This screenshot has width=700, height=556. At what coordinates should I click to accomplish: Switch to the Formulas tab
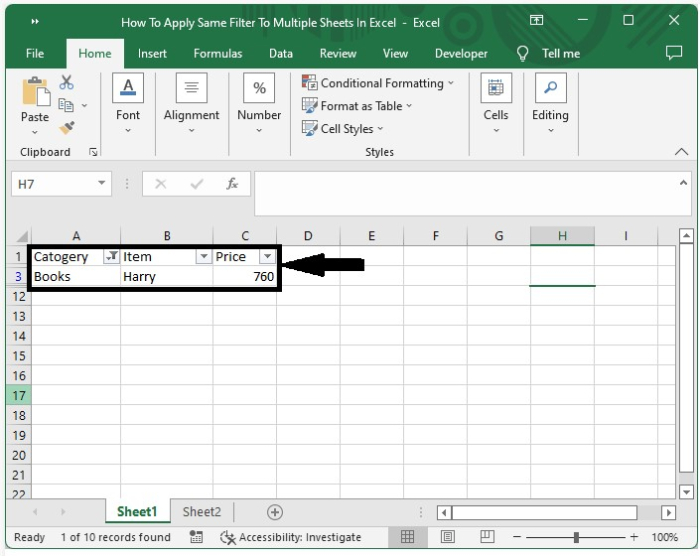point(218,54)
